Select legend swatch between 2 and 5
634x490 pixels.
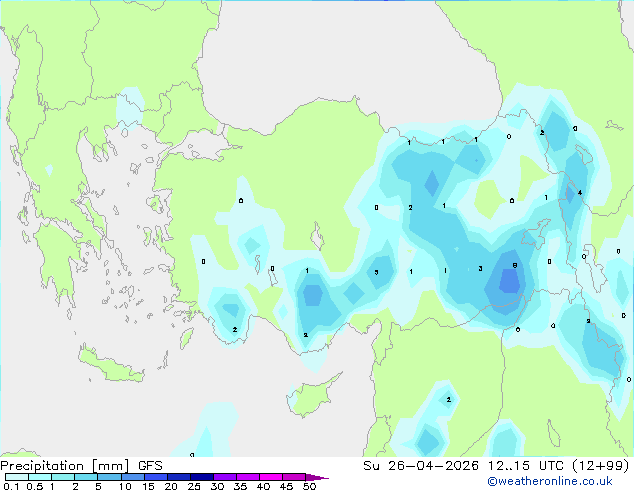[86, 477]
